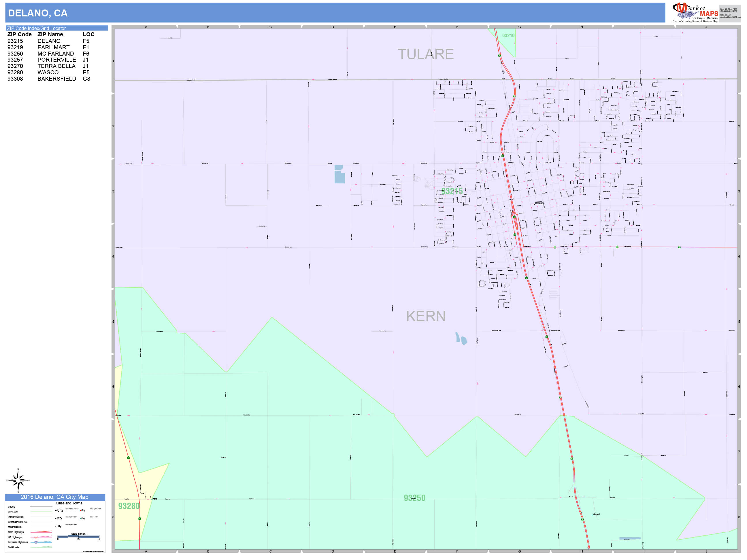
Task: Click the County gray line symbol in legend
Action: 41,507
